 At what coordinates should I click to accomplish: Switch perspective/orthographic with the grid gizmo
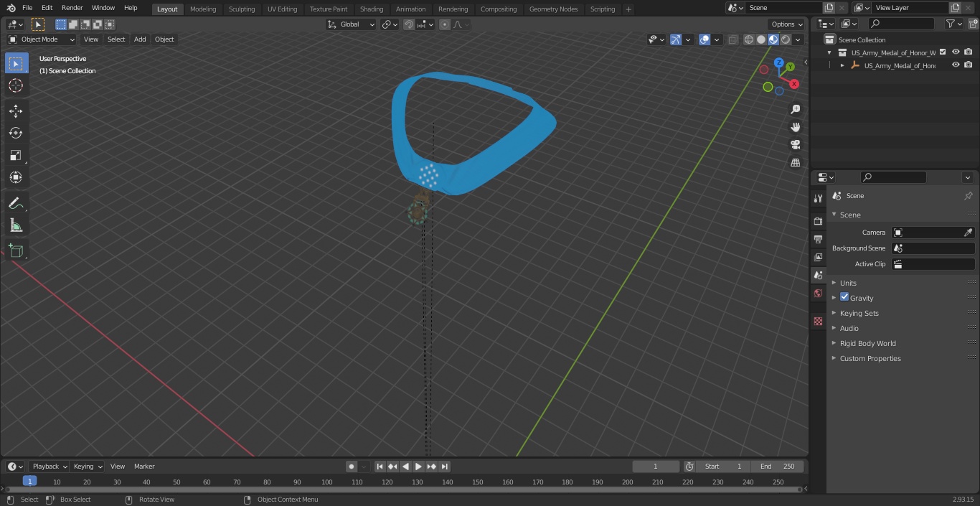click(795, 163)
